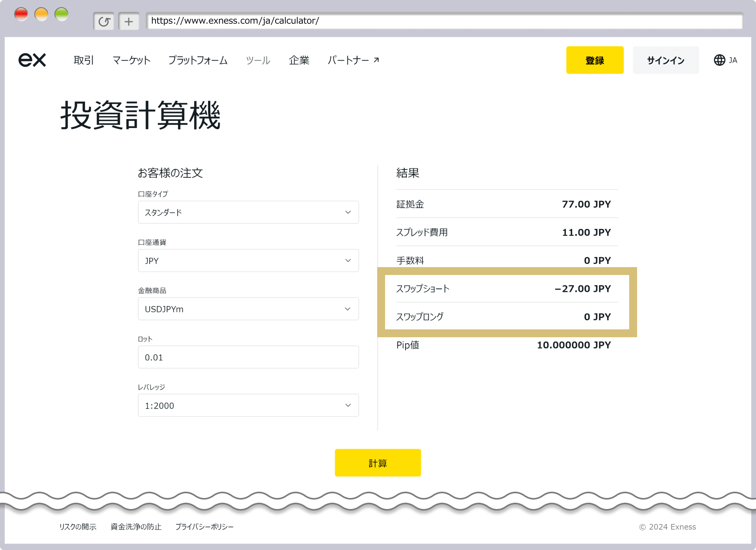Open a new tab with plus icon
Screen dimensions: 756x550
(129, 21)
